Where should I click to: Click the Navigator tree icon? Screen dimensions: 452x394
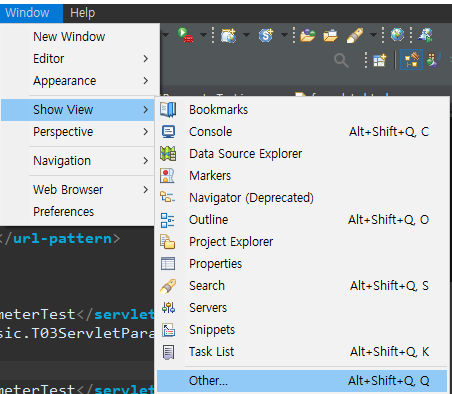point(167,197)
